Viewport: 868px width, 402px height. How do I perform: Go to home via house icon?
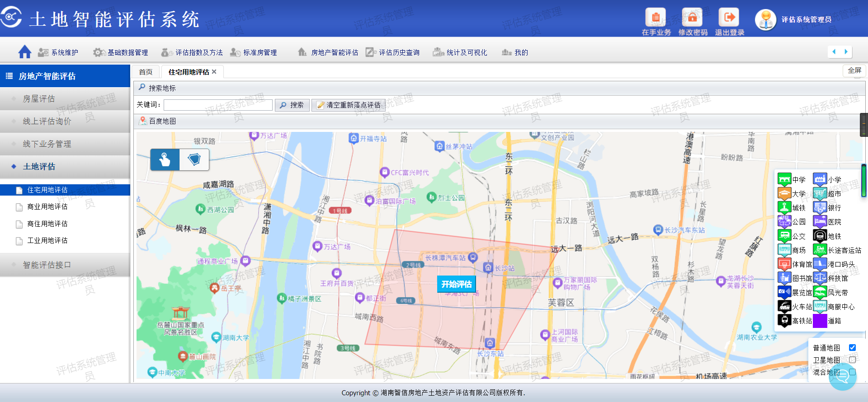pyautogui.click(x=25, y=52)
